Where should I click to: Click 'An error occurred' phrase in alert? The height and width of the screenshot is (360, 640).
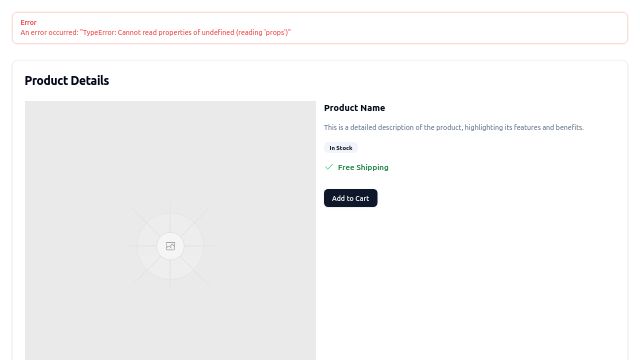click(49, 32)
